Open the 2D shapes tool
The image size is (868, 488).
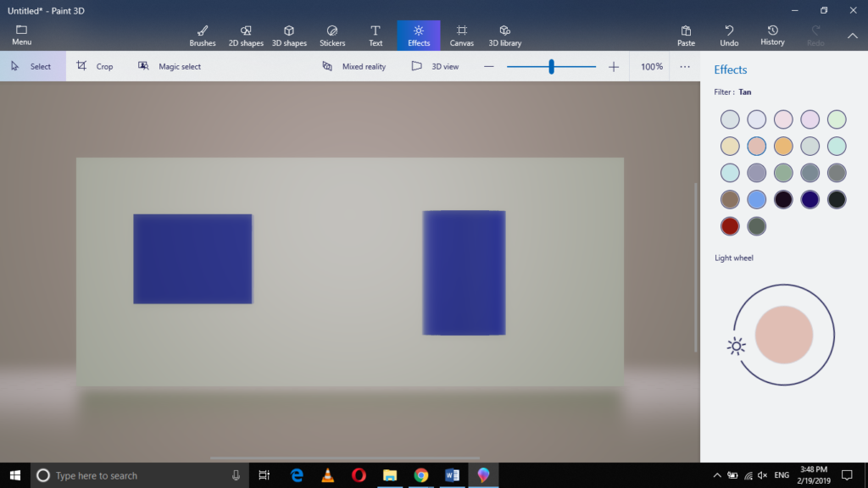tap(246, 36)
